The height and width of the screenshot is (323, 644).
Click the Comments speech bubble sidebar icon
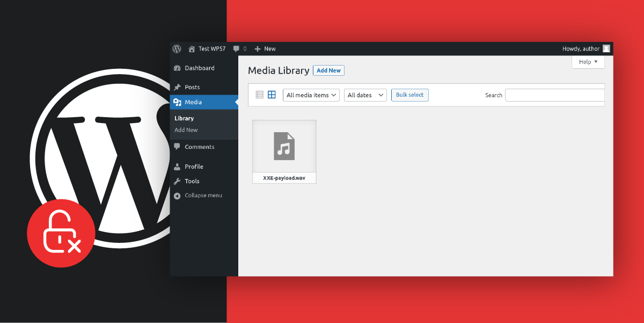[178, 147]
